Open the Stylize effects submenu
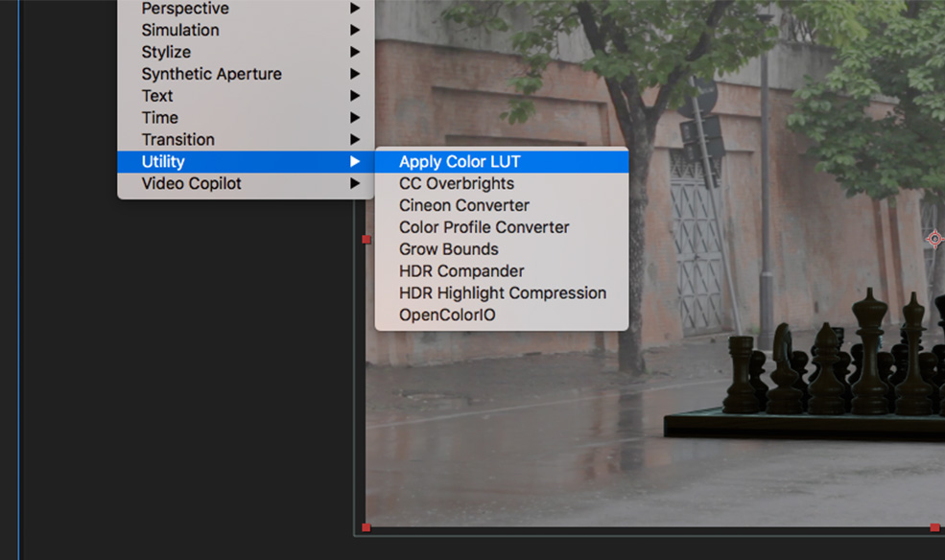Screen dimensions: 945x560 (x=246, y=52)
